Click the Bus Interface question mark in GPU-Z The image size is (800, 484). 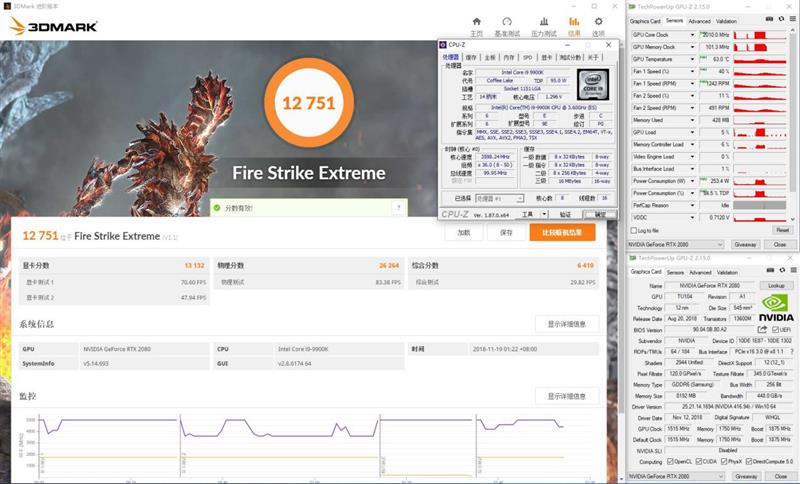coord(792,351)
